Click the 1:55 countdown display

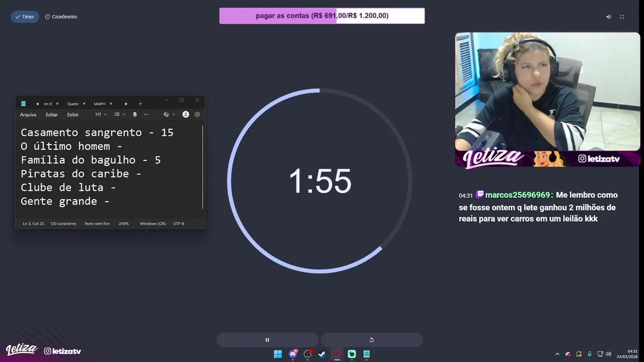(x=319, y=181)
